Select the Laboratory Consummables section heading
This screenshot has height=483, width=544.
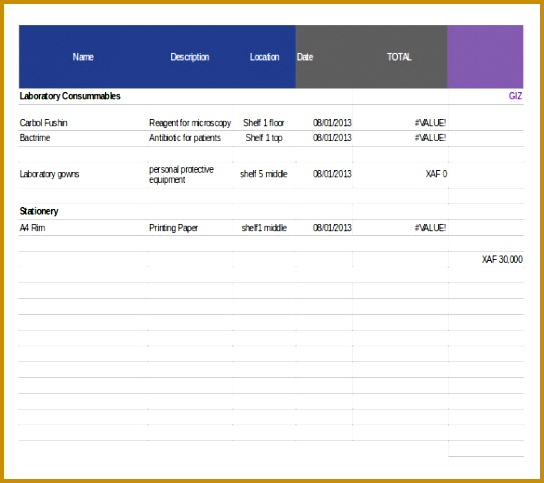pyautogui.click(x=70, y=96)
